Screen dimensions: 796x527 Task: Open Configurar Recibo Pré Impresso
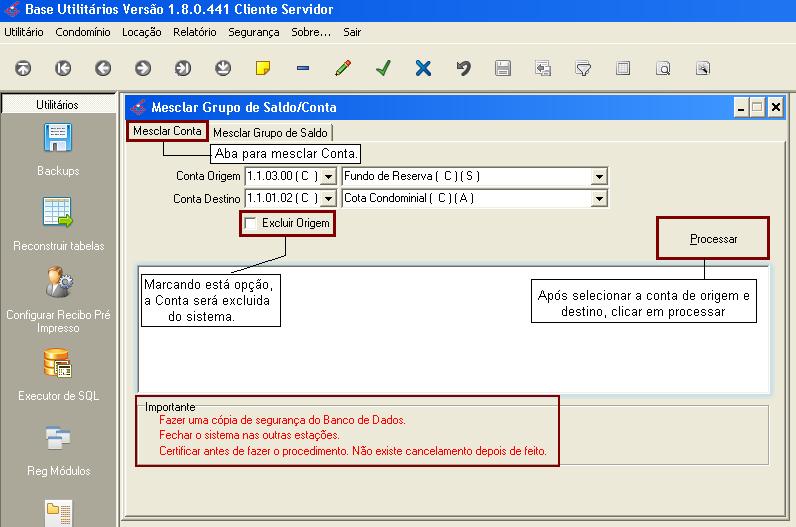tap(58, 300)
